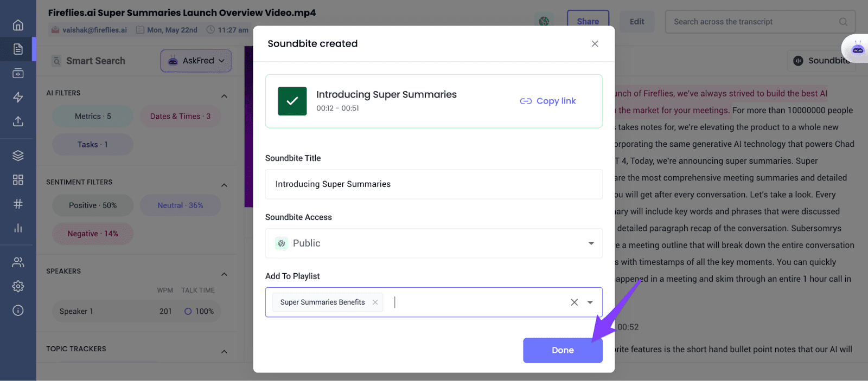Open Analytics via the chart icon
The height and width of the screenshot is (381, 868).
17,228
